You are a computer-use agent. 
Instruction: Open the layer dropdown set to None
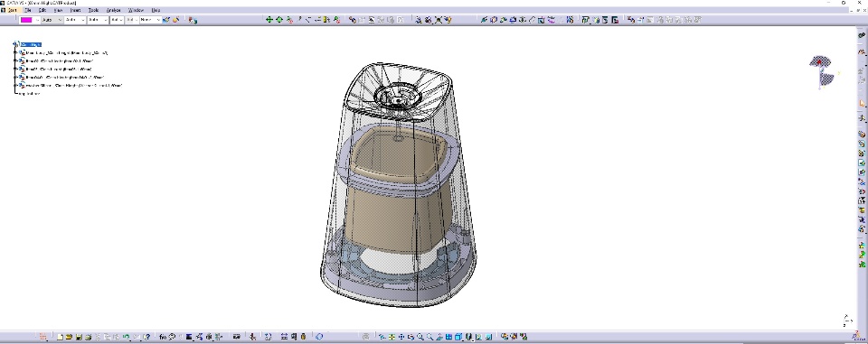tap(150, 20)
